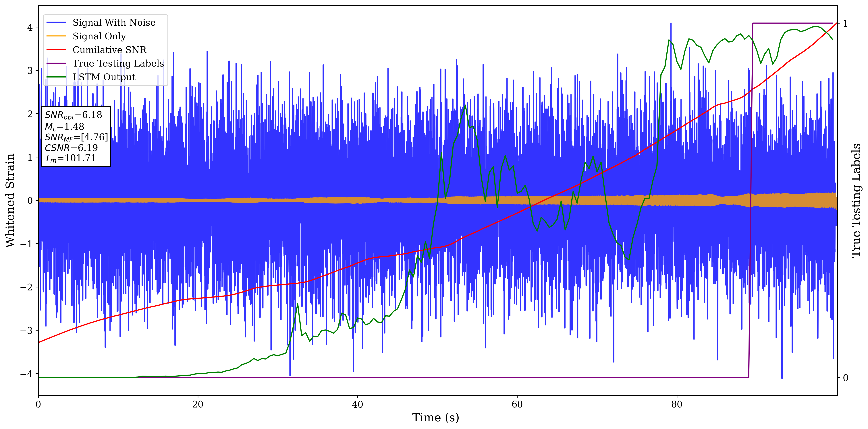Click the 'Signal With Noise' legend label
Screen dimensions: 868x429
point(114,23)
